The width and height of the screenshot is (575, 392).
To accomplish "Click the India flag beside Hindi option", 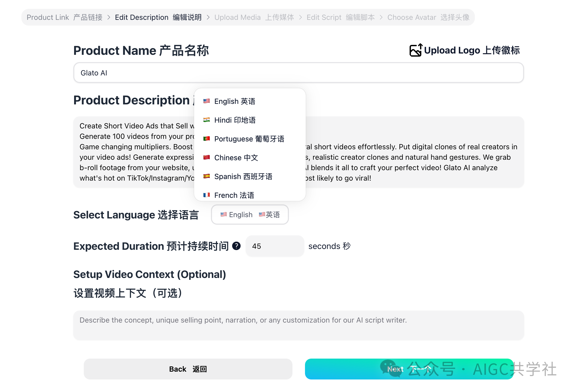I will point(207,120).
